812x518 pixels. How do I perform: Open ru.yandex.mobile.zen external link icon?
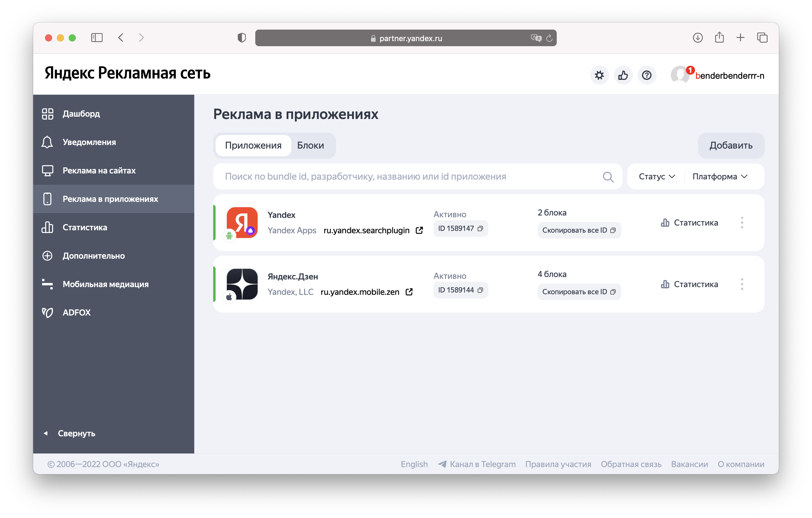pyautogui.click(x=409, y=292)
